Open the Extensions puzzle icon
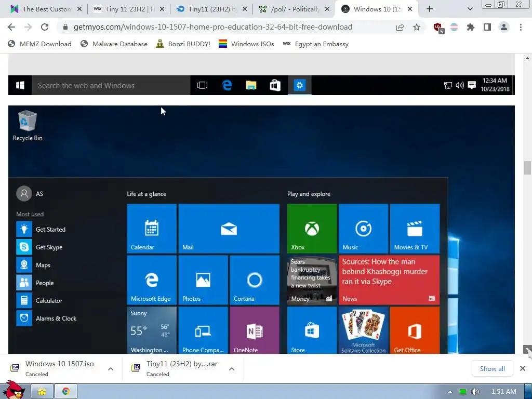Image resolution: width=532 pixels, height=399 pixels. click(x=471, y=27)
